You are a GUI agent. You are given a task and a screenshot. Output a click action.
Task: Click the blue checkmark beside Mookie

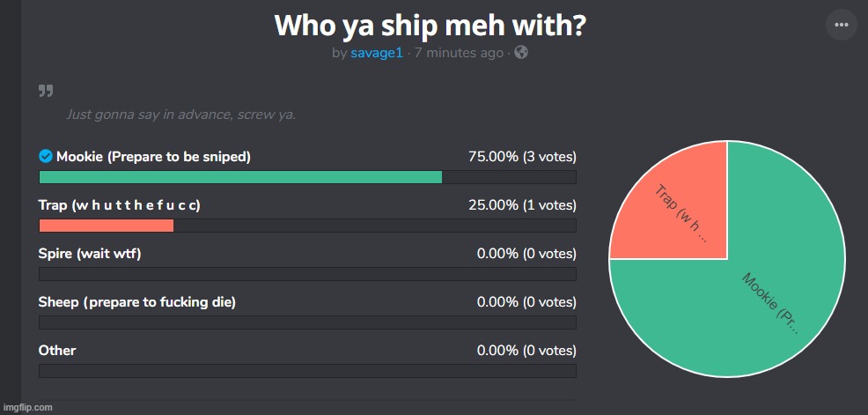pos(46,157)
